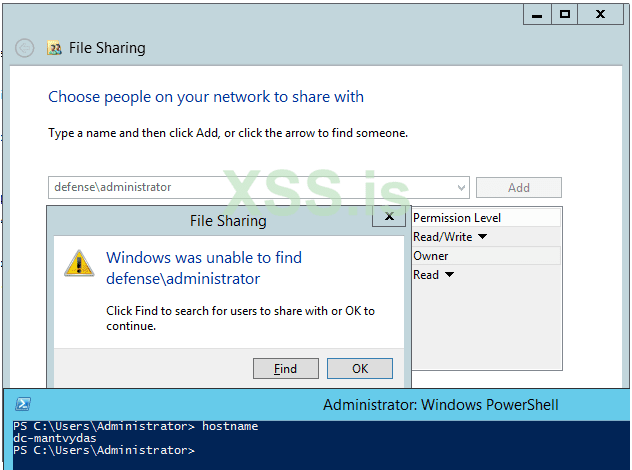Click the 'Choose people on your network' heading
The image size is (632, 470).
206,97
